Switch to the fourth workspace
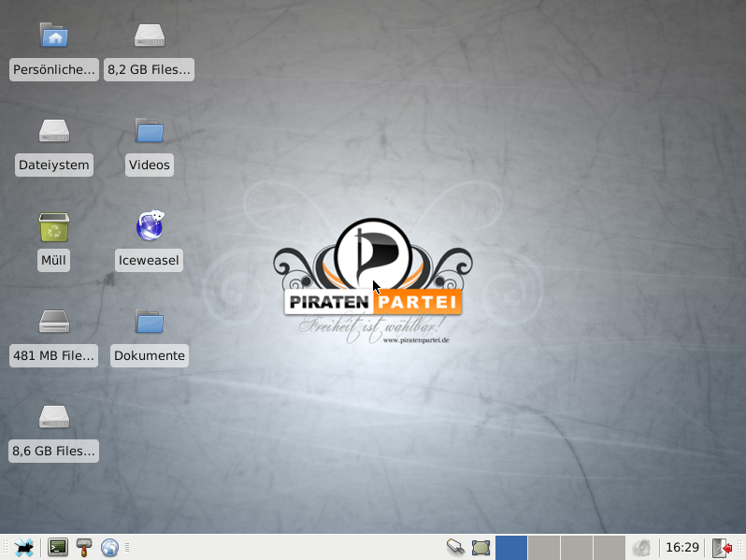 610,548
